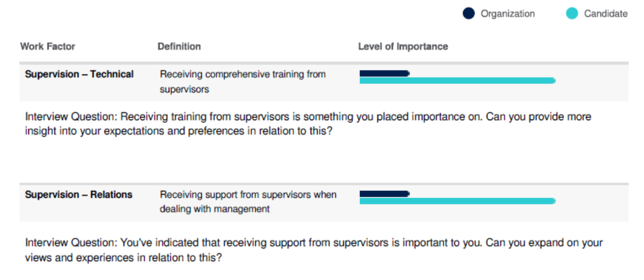Click the Level of Importance header
This screenshot has width=644, height=280.
coord(403,46)
